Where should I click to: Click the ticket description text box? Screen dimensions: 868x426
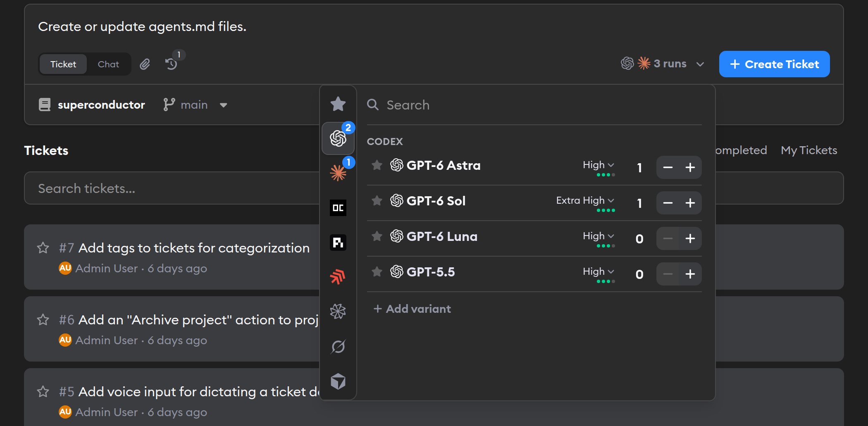(x=434, y=27)
